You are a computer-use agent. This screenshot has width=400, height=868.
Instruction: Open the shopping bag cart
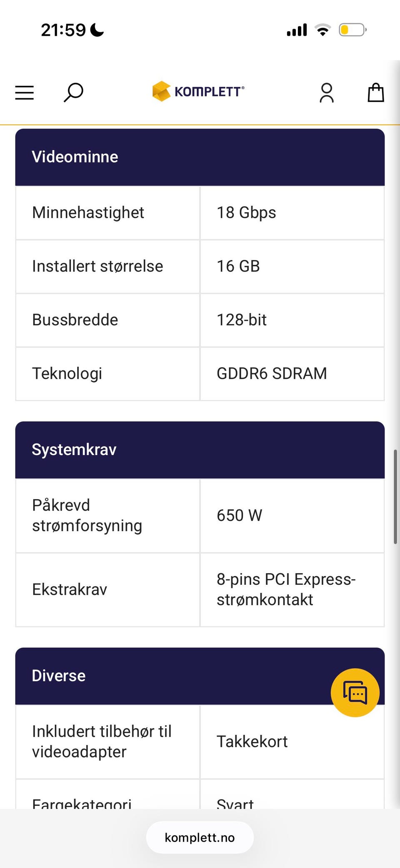pyautogui.click(x=376, y=92)
